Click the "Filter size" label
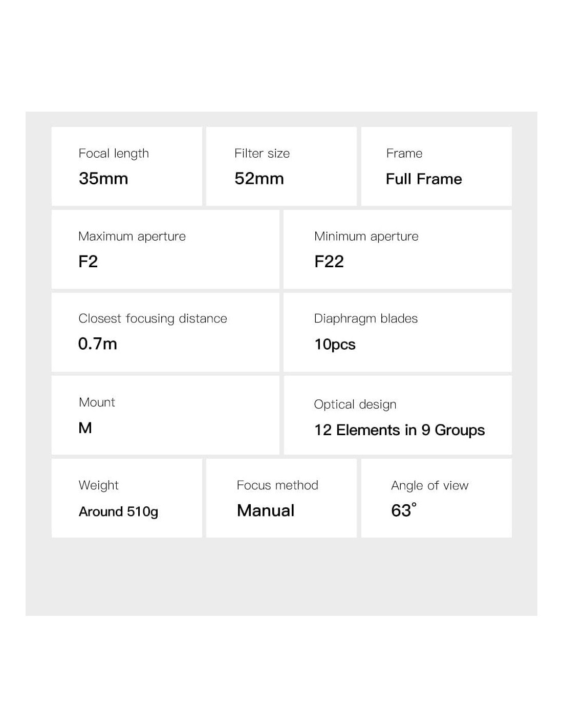 (x=262, y=154)
